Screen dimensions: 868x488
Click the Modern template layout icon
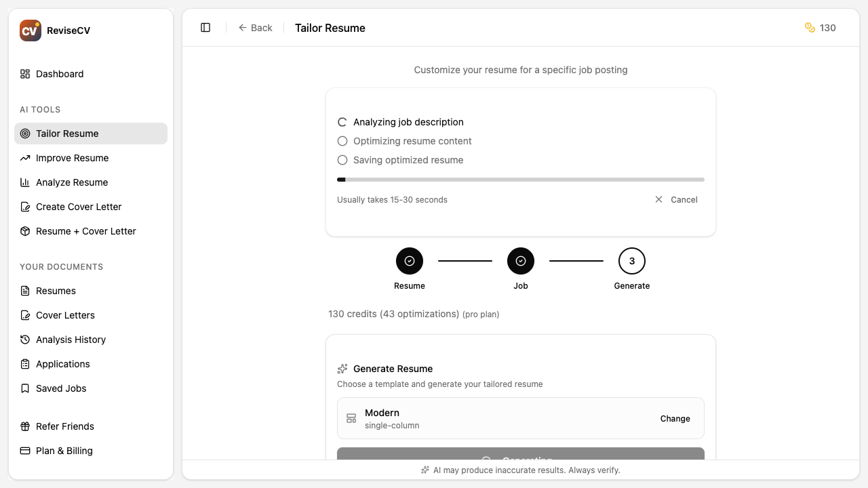click(351, 419)
